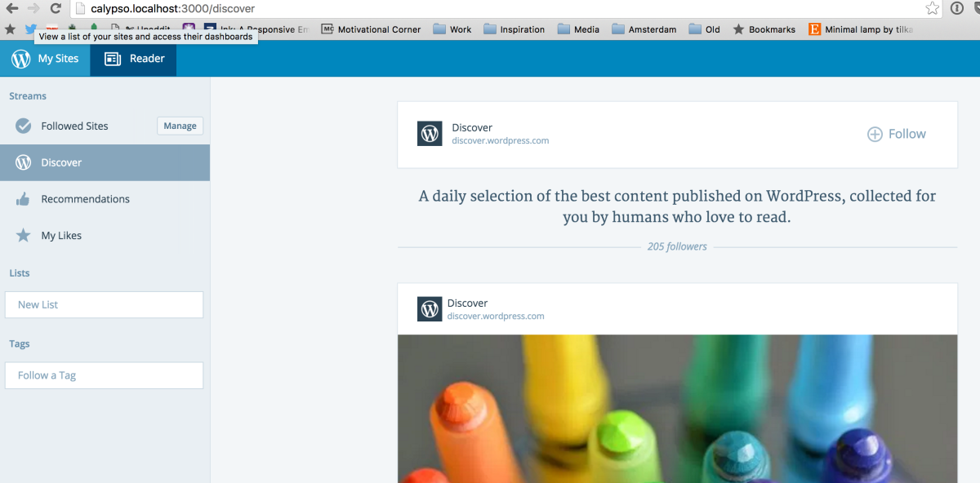Click the Tags section heading
980x483 pixels.
[x=20, y=344]
